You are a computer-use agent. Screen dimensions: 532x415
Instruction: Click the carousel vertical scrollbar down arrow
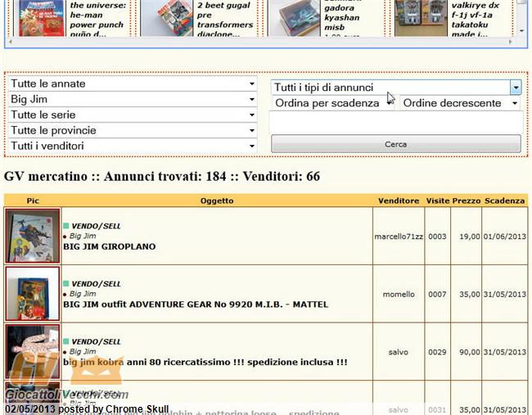coord(522,31)
